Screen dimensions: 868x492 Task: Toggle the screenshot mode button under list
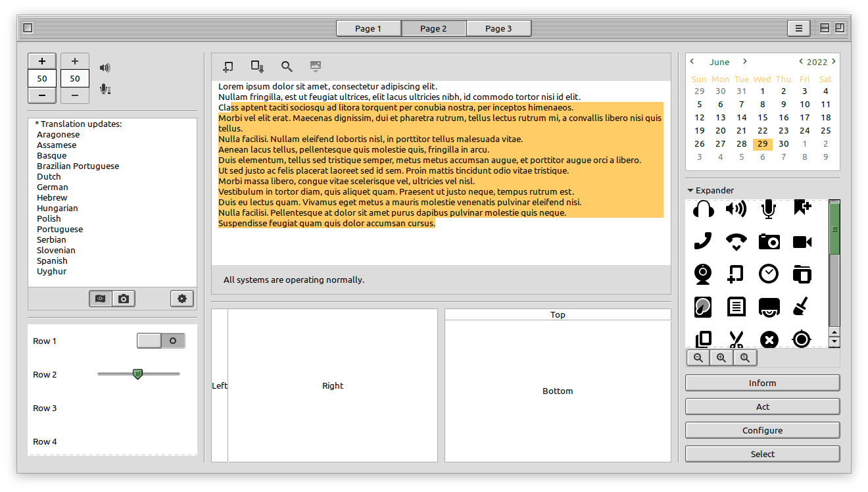[x=101, y=299]
